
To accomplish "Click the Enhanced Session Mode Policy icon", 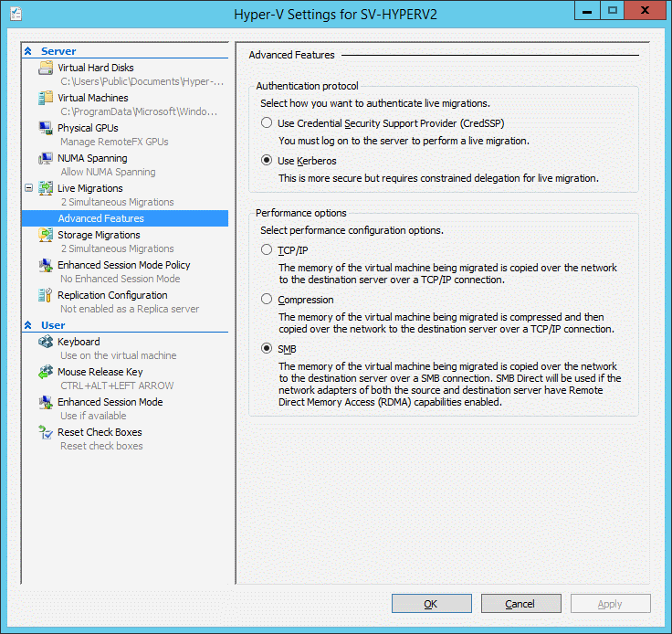I will pyautogui.click(x=46, y=265).
